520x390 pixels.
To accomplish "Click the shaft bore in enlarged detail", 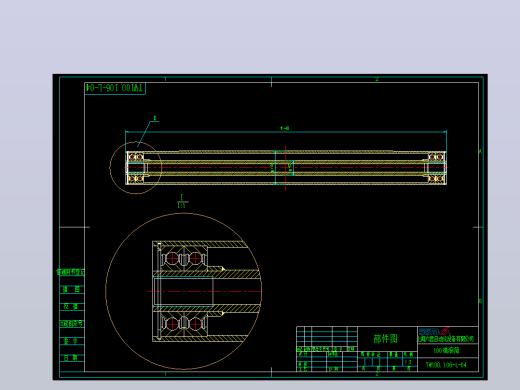I will (x=183, y=291).
